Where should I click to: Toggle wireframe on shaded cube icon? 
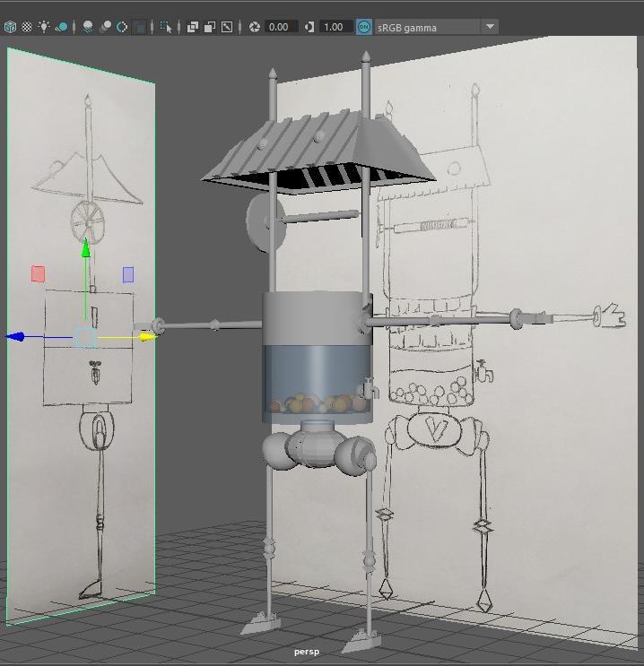[10, 27]
